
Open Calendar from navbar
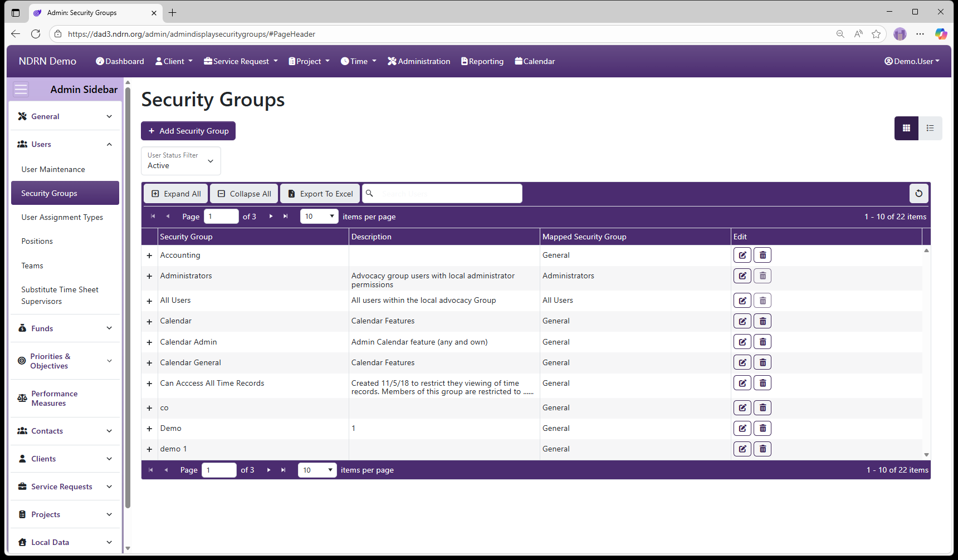click(x=535, y=61)
